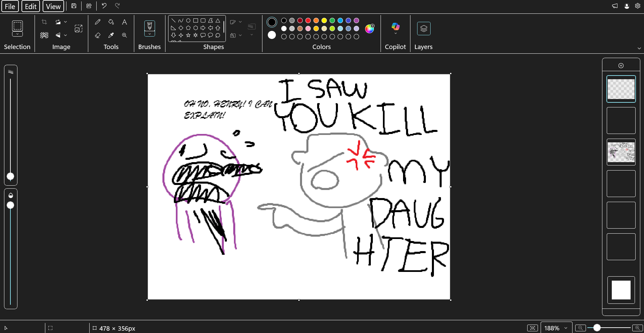Add a new layer with plus button
The width and height of the screenshot is (644, 333).
(x=621, y=66)
